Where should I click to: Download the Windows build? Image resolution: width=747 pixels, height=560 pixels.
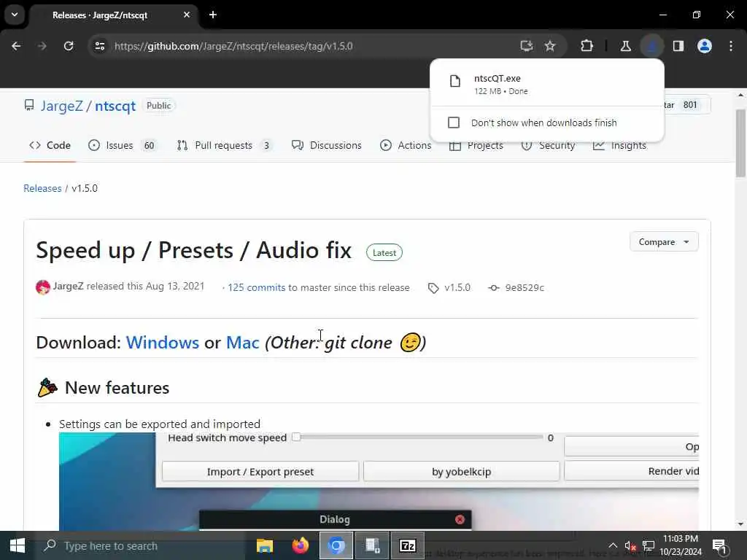pos(163,343)
